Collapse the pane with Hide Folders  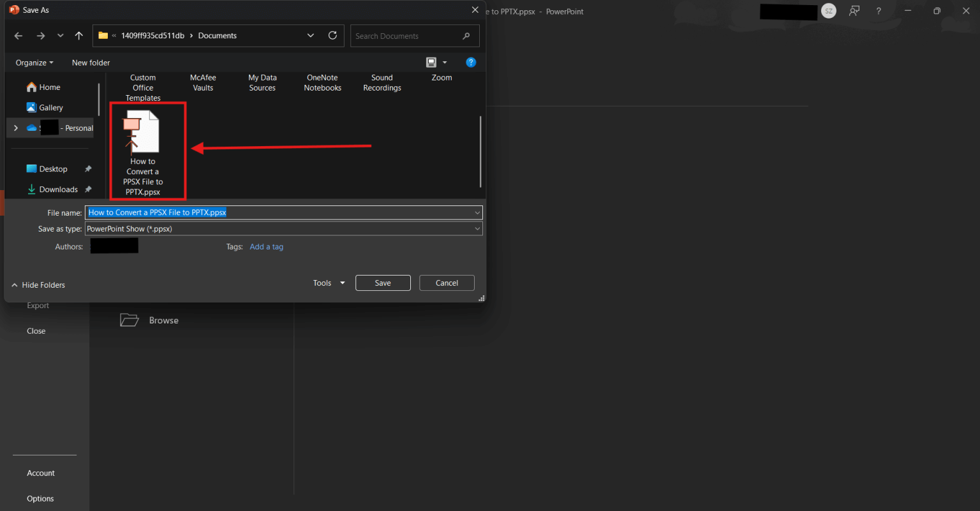[38, 285]
